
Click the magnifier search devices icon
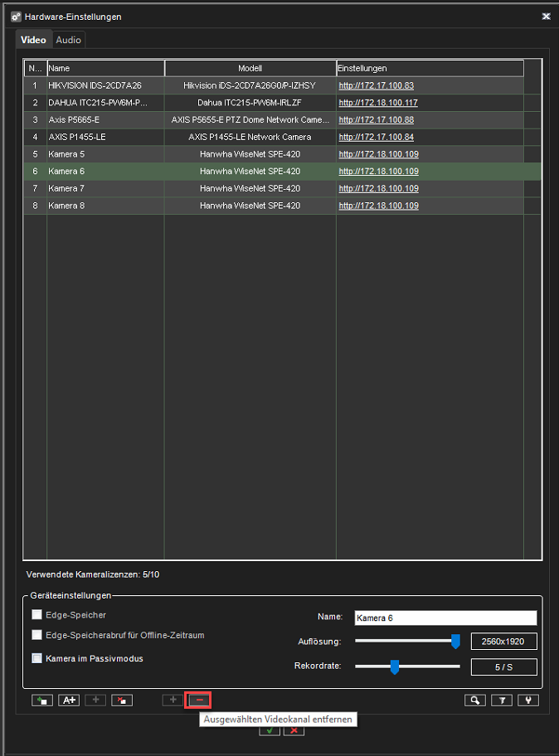click(474, 700)
